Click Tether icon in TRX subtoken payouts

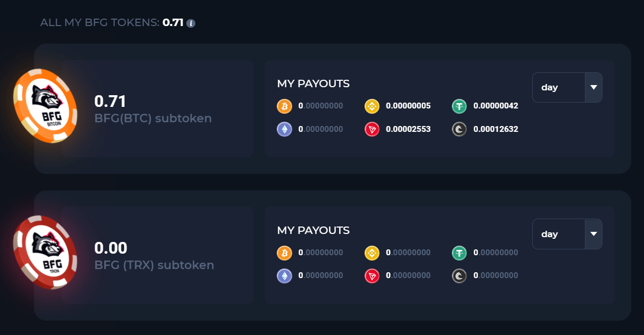[x=459, y=253]
